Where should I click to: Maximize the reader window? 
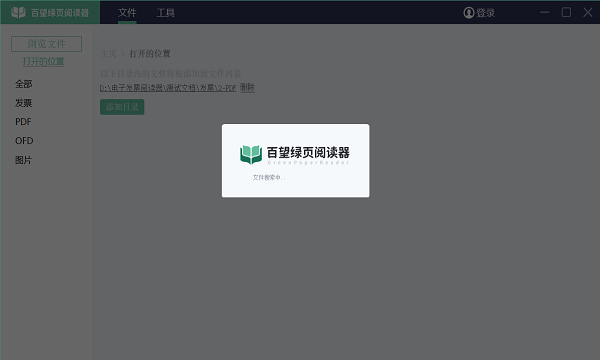[566, 13]
